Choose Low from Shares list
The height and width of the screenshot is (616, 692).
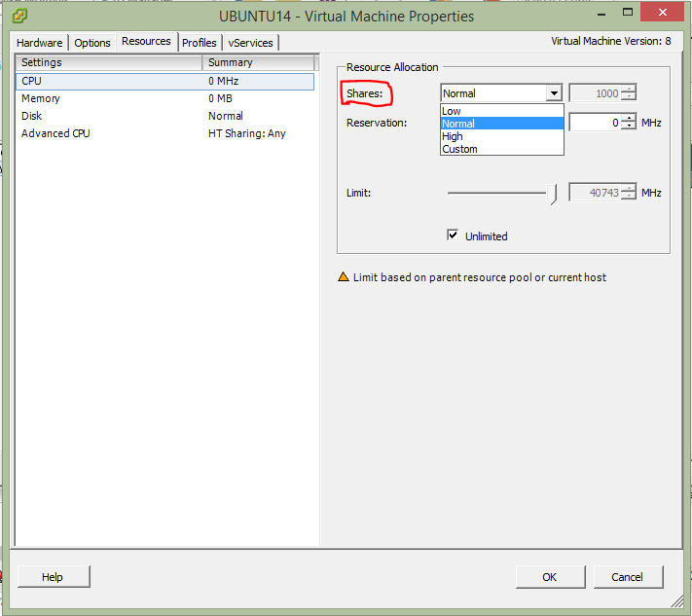[x=452, y=111]
